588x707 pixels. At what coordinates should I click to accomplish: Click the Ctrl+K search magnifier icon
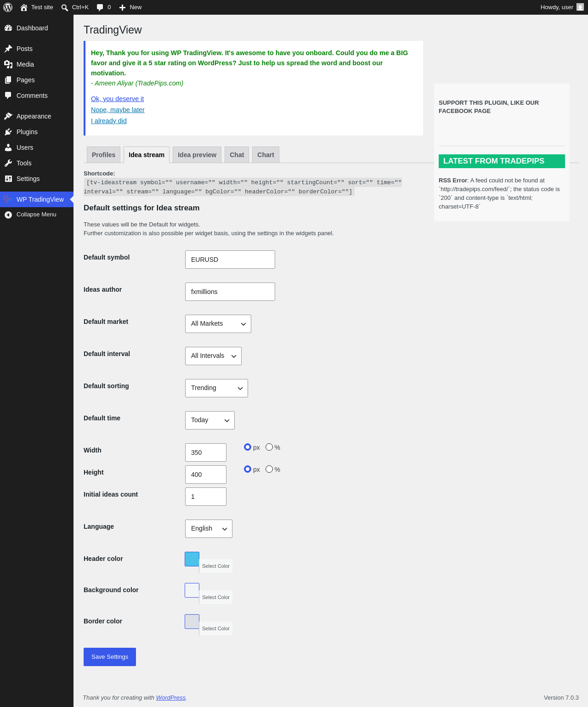coord(65,7)
